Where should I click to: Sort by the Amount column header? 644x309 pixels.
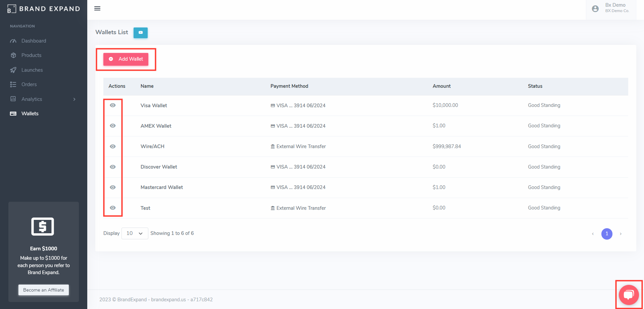[441, 86]
